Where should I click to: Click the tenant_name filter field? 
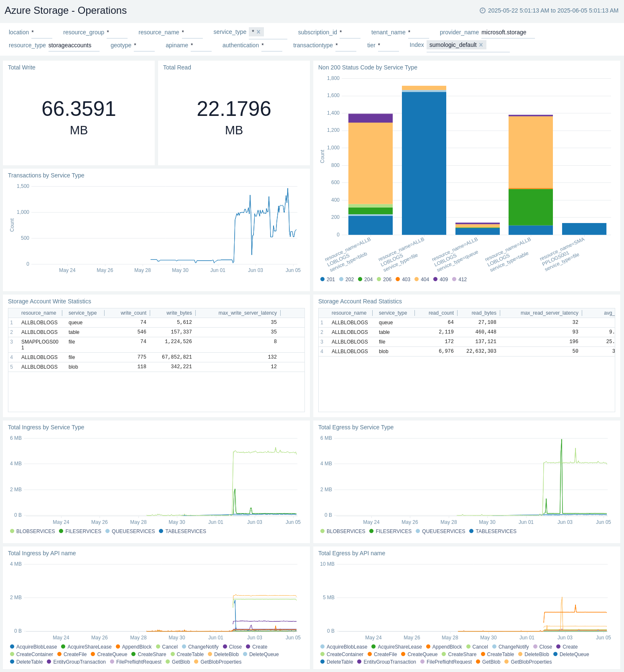pyautogui.click(x=419, y=33)
